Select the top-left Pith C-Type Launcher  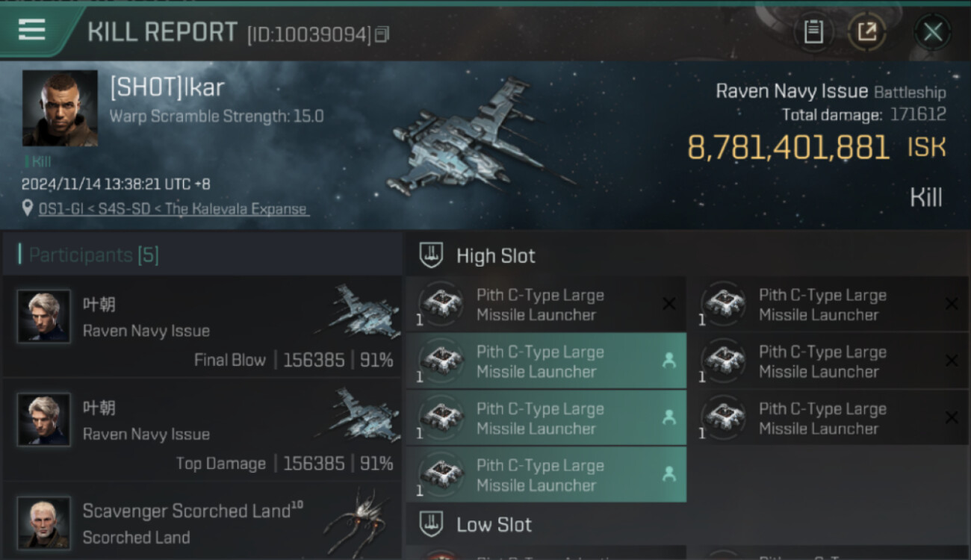(x=546, y=305)
